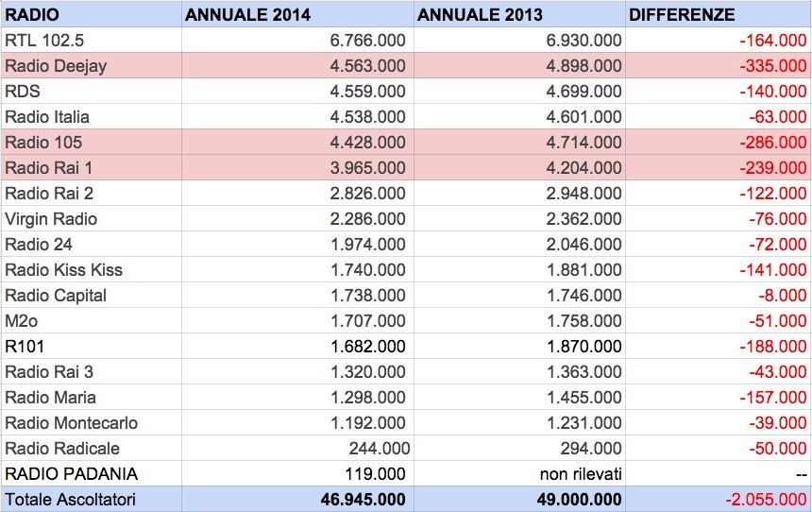Select the 6.766.000 cell for RTL 102.5
Screen dimensions: 812x512
367,40
